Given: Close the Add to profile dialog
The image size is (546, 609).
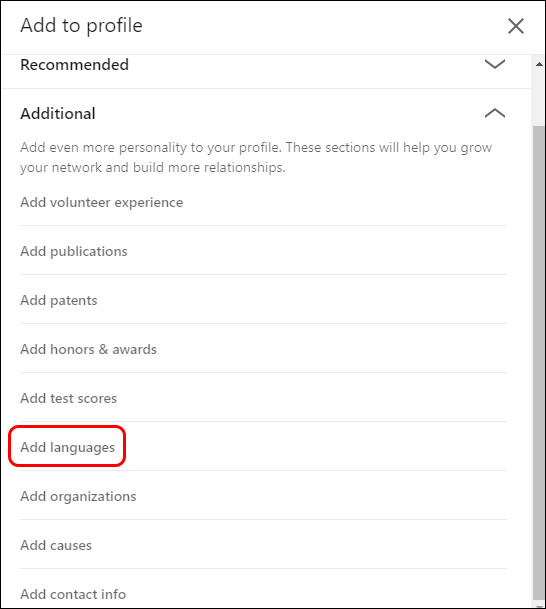Looking at the screenshot, I should pyautogui.click(x=516, y=26).
